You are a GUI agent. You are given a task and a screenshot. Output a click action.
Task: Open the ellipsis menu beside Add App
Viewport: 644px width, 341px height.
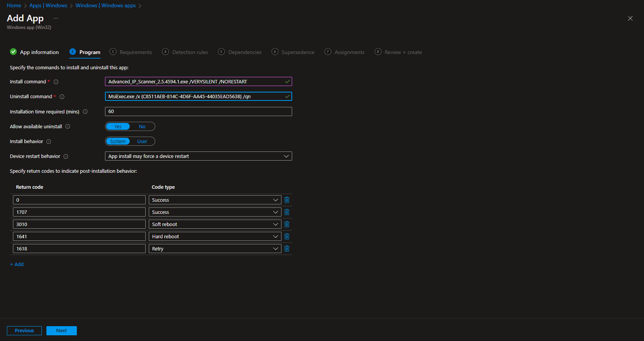pos(56,18)
